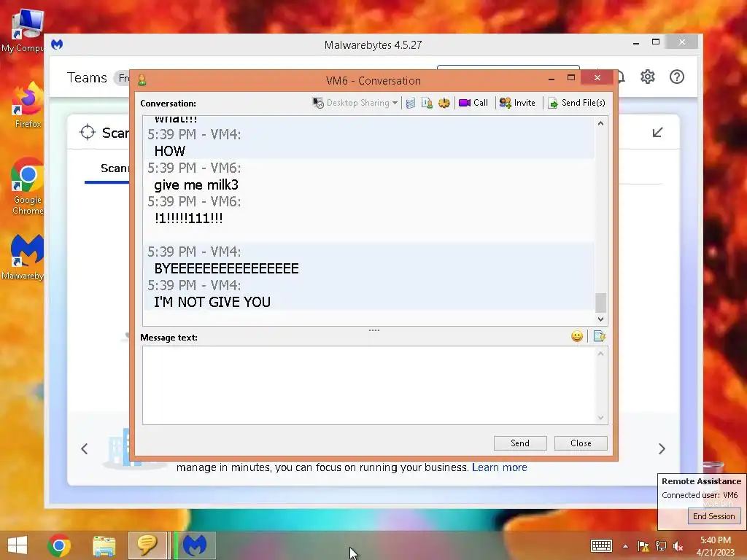Send the message

point(520,443)
